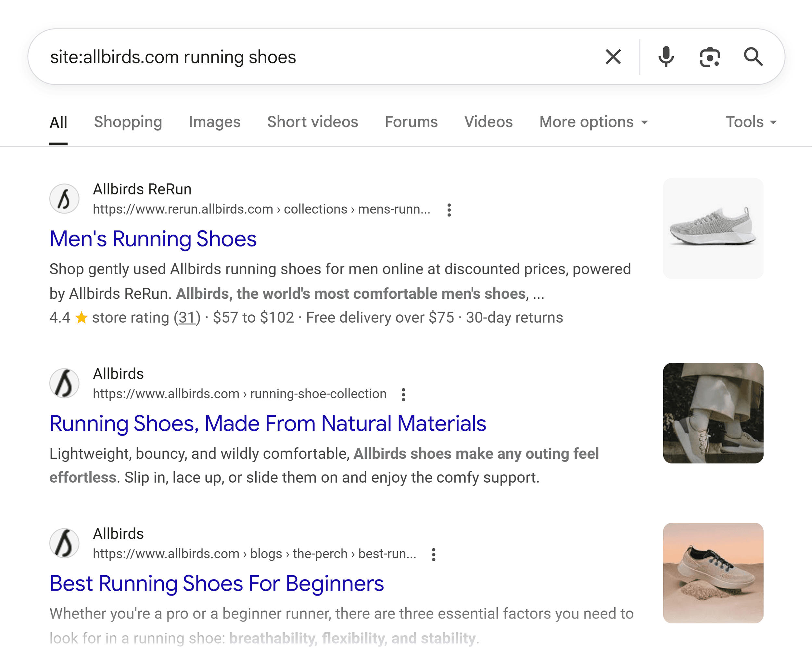Click the 'Free delivery over $75' text

pos(380,318)
